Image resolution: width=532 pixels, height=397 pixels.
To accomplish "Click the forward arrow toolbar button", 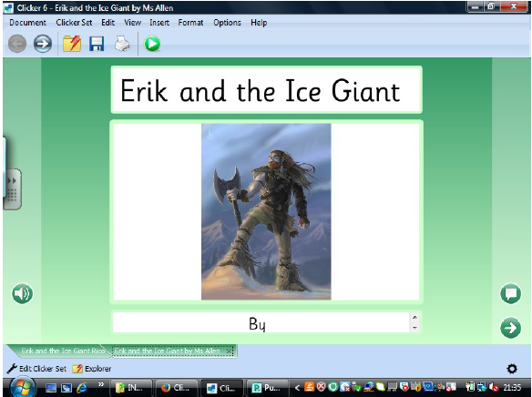I will 43,44.
